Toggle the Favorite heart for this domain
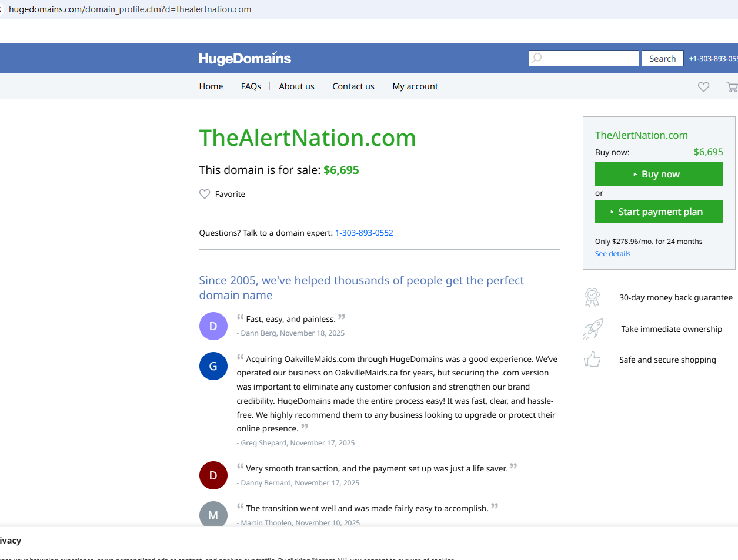 coord(205,194)
